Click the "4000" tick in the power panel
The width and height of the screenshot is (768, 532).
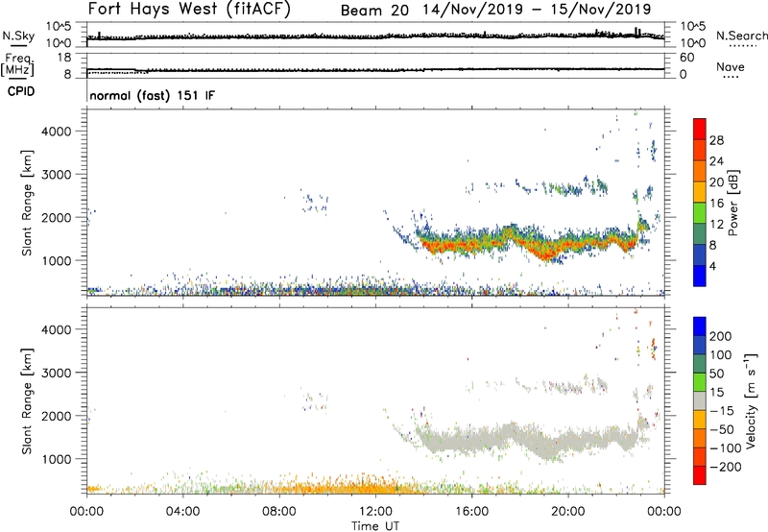pos(57,132)
